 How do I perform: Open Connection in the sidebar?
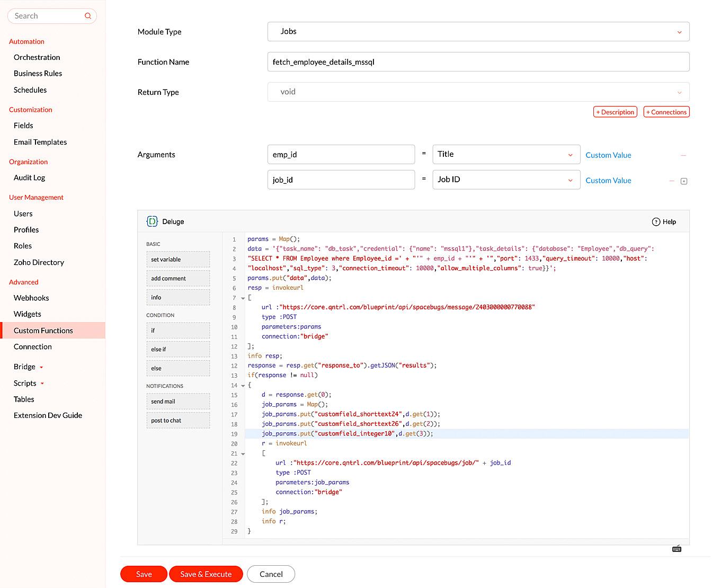(33, 346)
